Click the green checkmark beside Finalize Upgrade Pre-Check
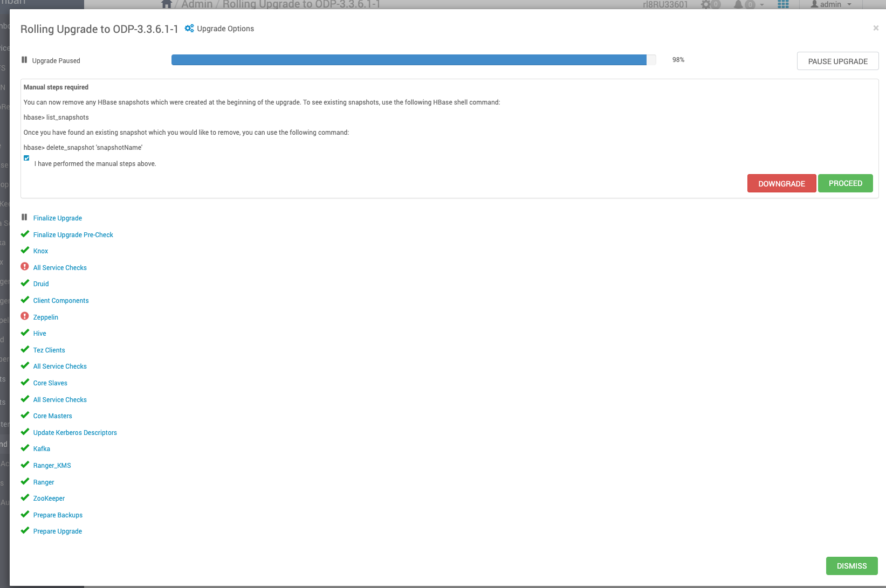Image resolution: width=886 pixels, height=588 pixels. tap(25, 234)
